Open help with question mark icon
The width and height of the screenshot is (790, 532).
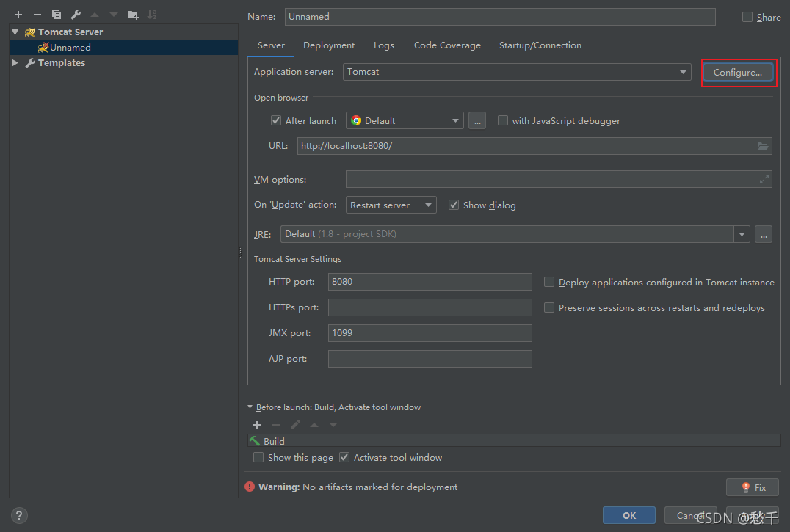pos(19,515)
